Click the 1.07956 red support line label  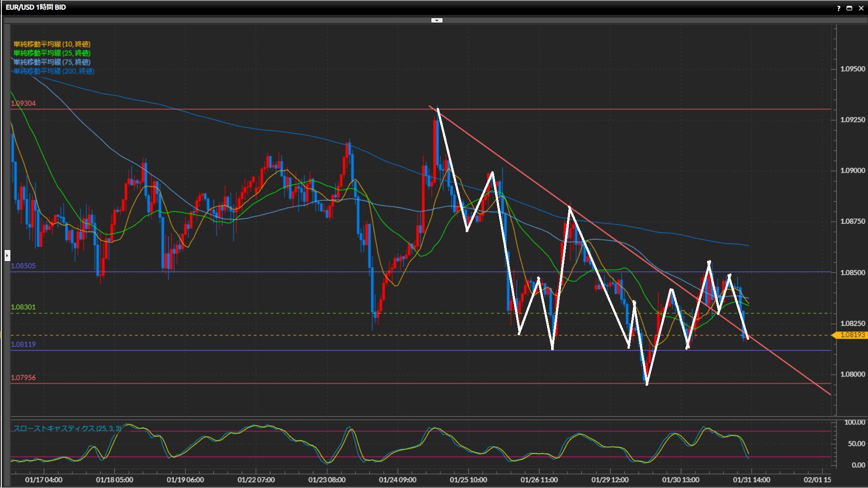click(23, 378)
